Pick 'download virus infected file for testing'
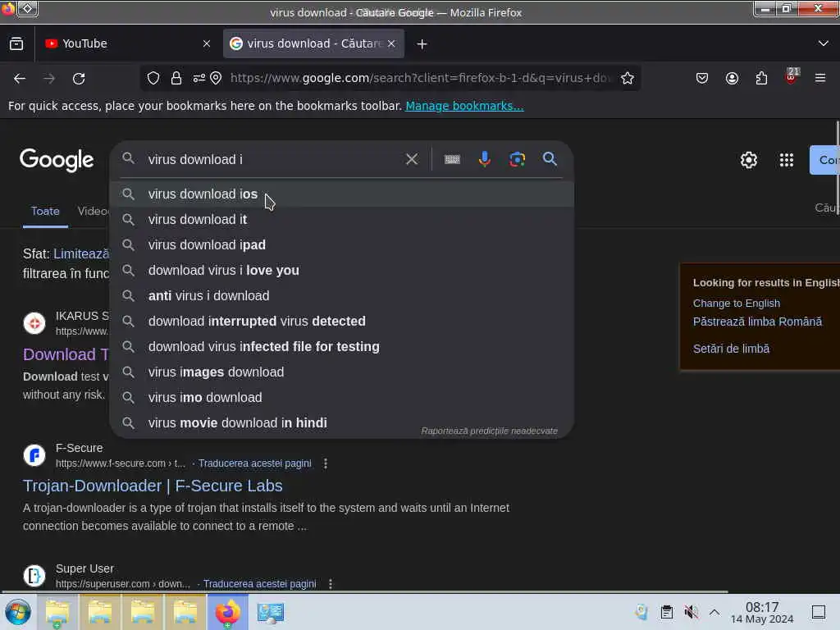This screenshot has width=840, height=630. [x=342, y=347]
